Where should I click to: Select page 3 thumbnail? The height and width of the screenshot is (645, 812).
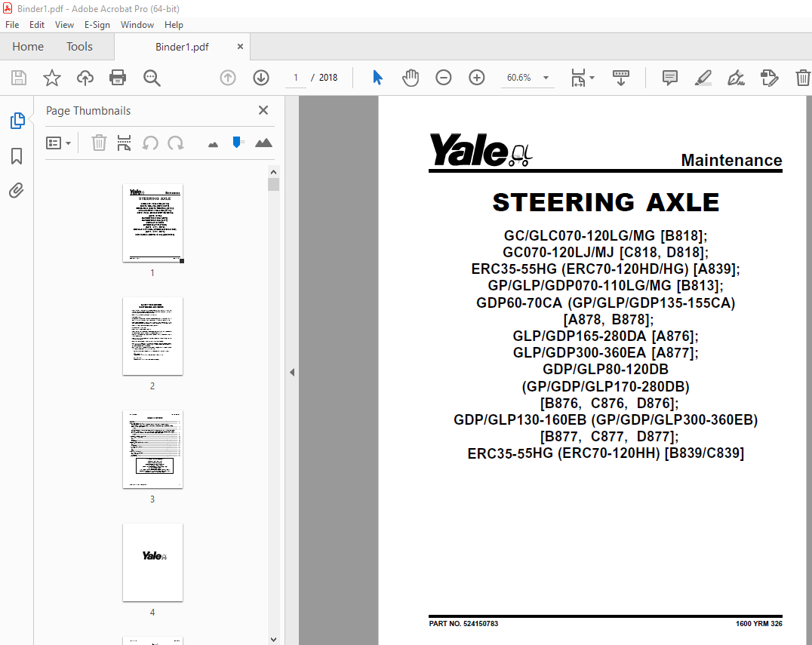[152, 450]
